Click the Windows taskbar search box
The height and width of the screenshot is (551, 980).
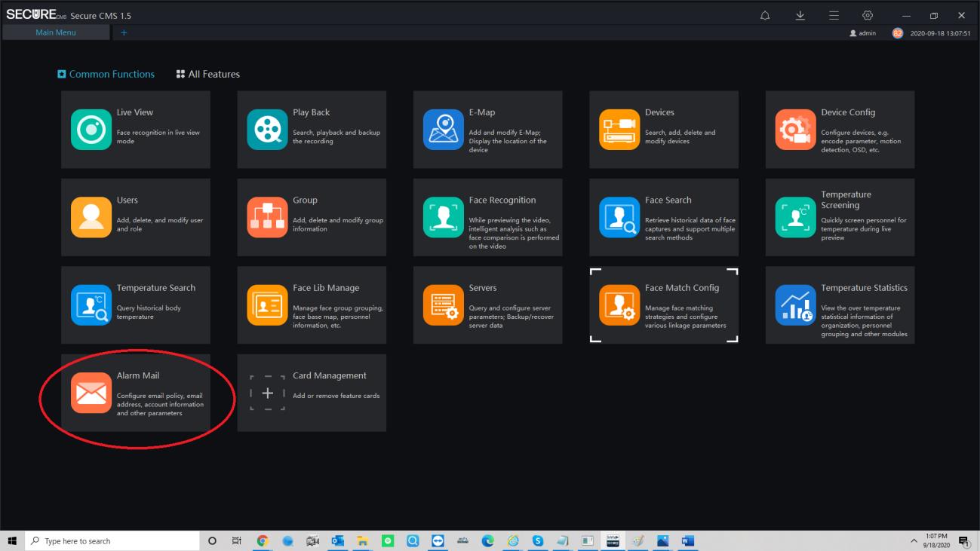click(x=113, y=541)
